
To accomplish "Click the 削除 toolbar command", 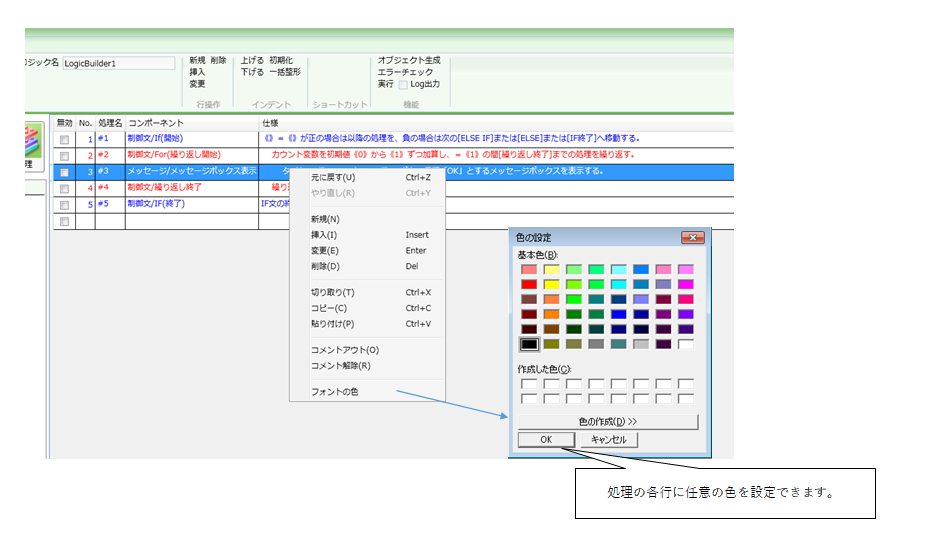I will 218,60.
